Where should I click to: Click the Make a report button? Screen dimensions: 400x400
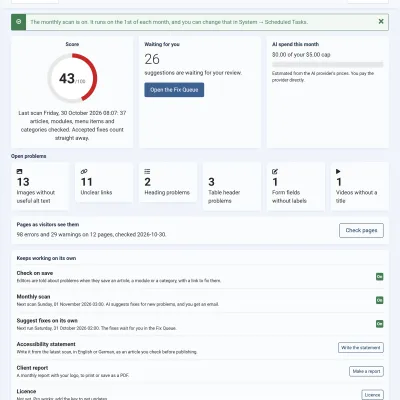point(366,371)
